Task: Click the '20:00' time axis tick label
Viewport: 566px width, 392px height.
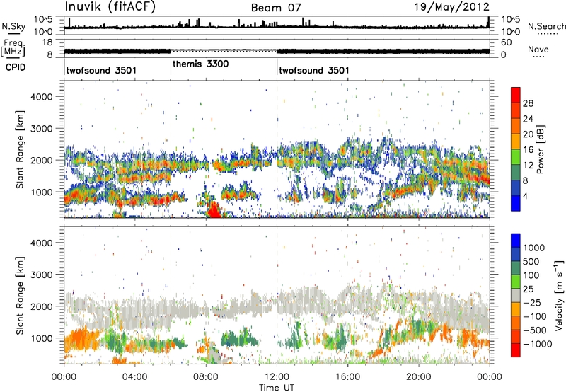Action: [418, 377]
